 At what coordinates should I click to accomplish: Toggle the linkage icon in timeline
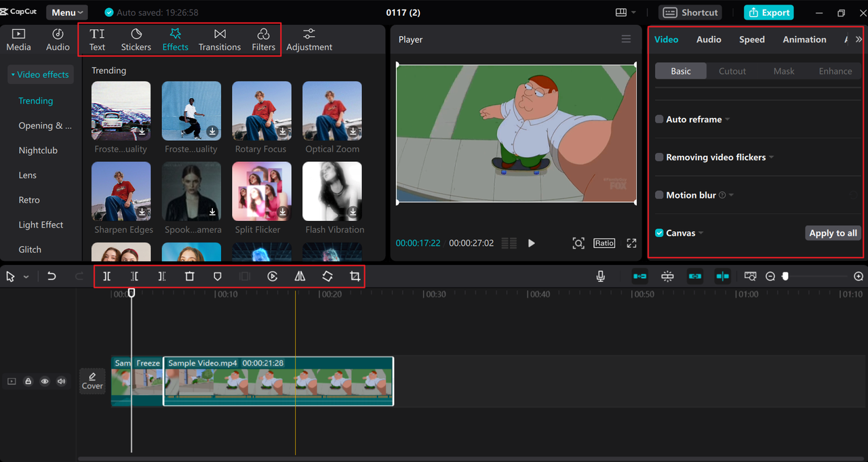[695, 276]
